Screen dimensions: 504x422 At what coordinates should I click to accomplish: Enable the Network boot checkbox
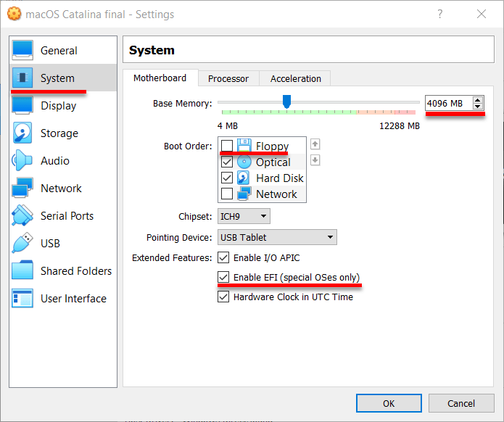point(227,194)
